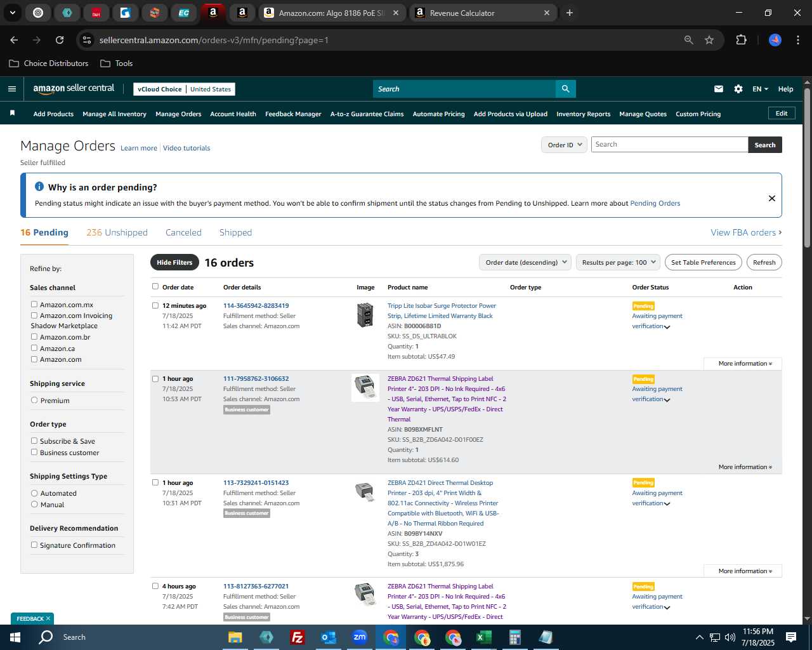
Task: Reload the page with browser refresh icon
Action: coord(60,40)
